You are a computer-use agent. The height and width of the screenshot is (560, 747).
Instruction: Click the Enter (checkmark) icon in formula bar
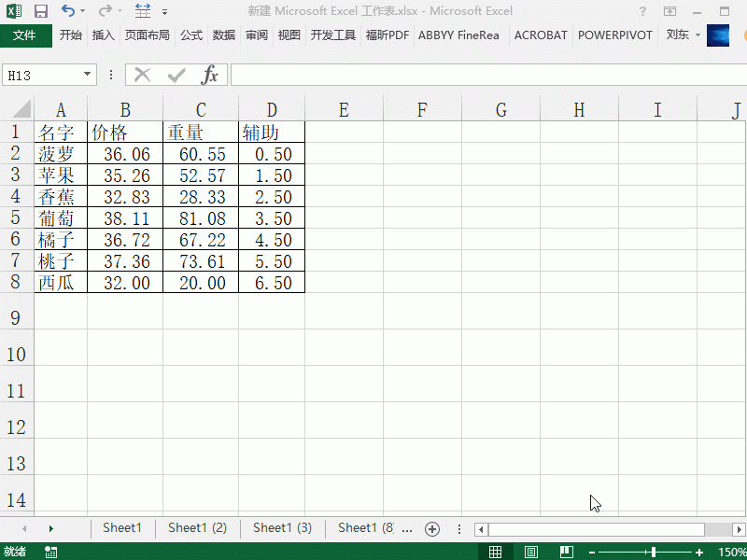point(176,75)
